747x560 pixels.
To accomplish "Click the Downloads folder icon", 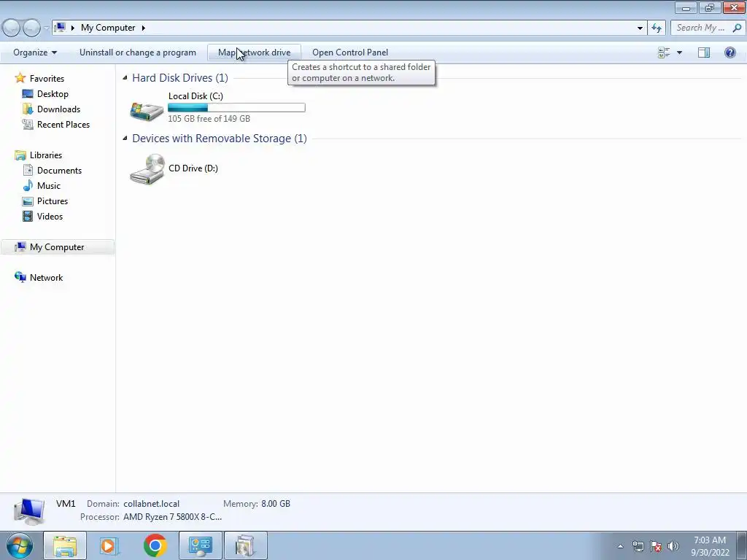I will [28, 109].
